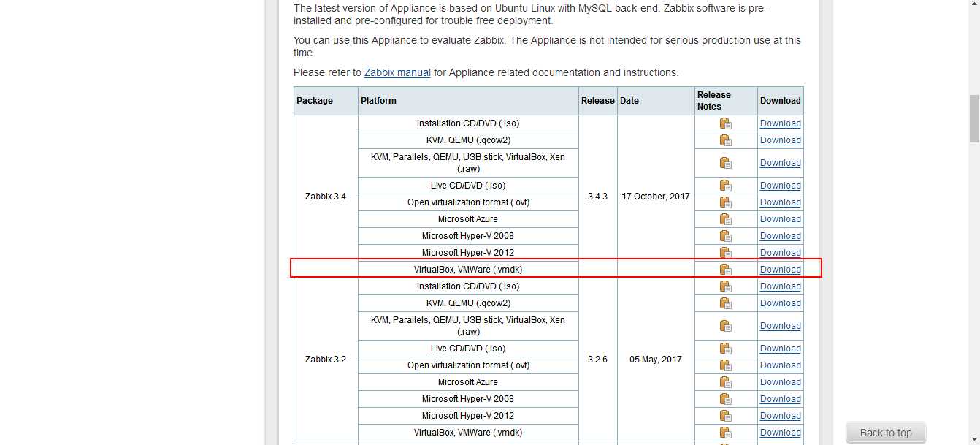Open release notes icon for Zabbix 3.2 Hyper-V 2012
This screenshot has height=445, width=980.
click(725, 416)
